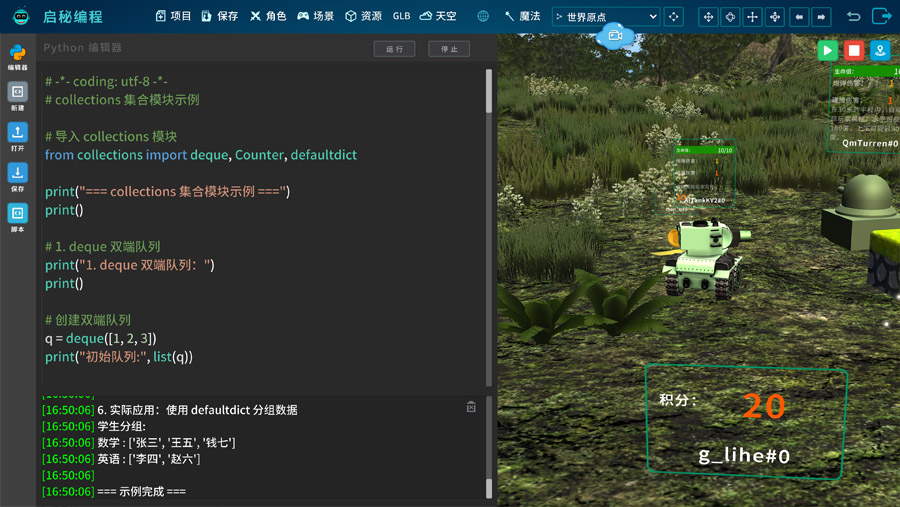Click the 保存 download icon in the sidebar
The width and height of the screenshot is (900, 507).
pyautogui.click(x=17, y=177)
